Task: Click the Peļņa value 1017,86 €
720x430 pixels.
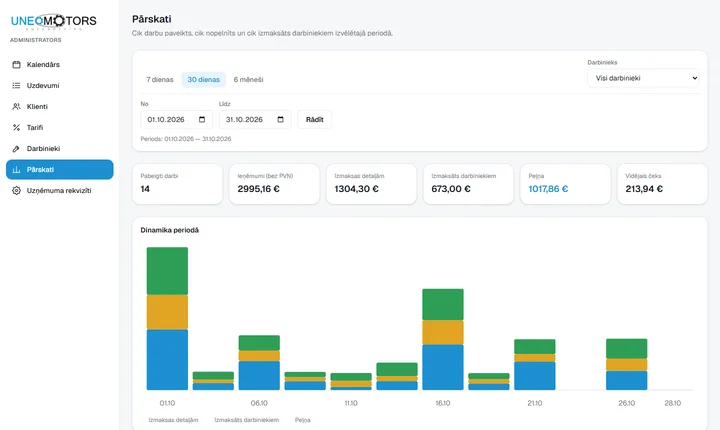Action: tap(548, 189)
